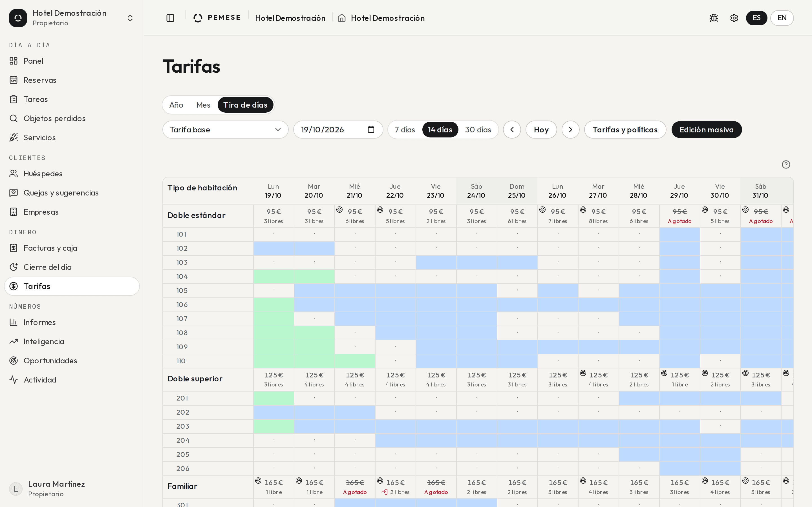
Task: Go to the next date period arrow
Action: pyautogui.click(x=570, y=130)
